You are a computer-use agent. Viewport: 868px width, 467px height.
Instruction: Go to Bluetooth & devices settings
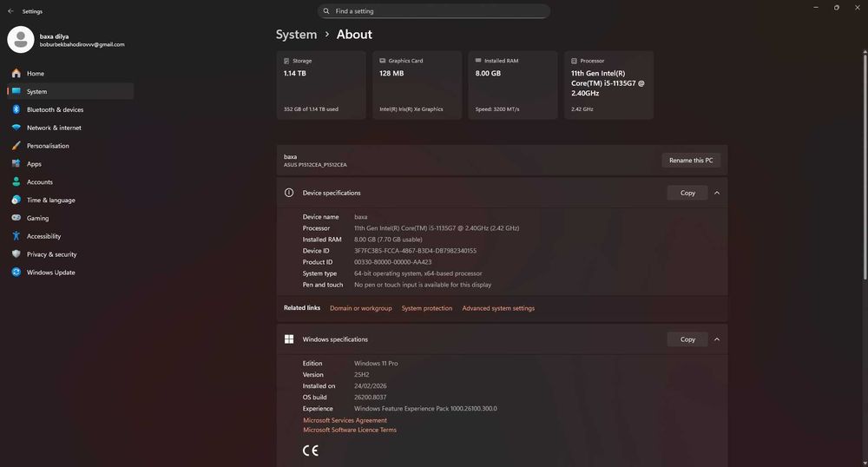[x=71, y=109]
